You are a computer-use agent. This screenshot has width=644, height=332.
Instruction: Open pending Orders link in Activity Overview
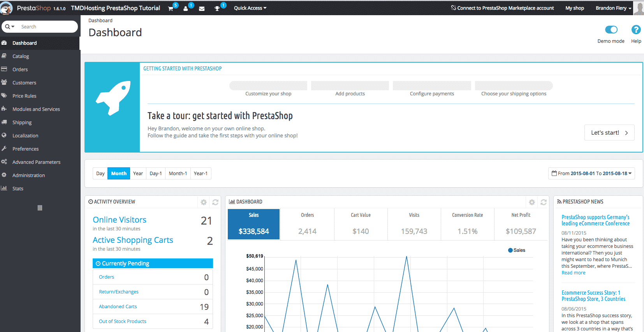[x=106, y=277]
